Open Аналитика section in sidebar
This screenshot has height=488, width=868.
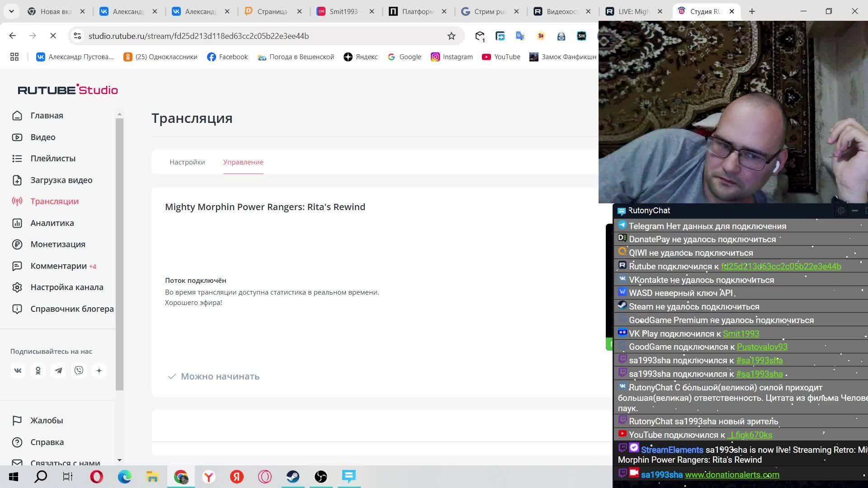tap(52, 223)
